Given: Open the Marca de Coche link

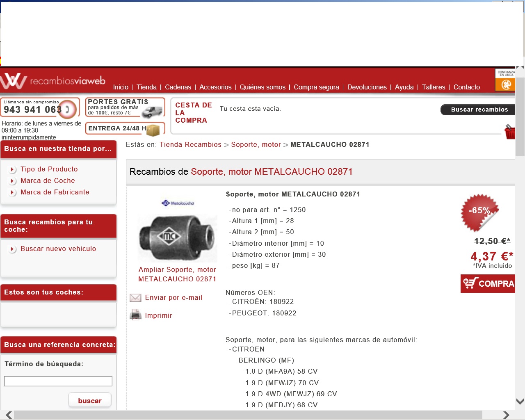Looking at the screenshot, I should pyautogui.click(x=48, y=181).
